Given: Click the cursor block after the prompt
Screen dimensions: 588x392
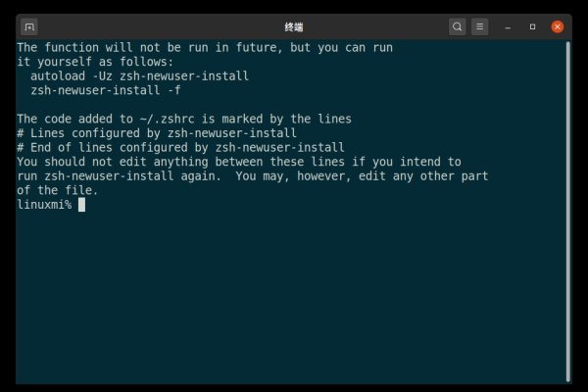Looking at the screenshot, I should coord(82,205).
